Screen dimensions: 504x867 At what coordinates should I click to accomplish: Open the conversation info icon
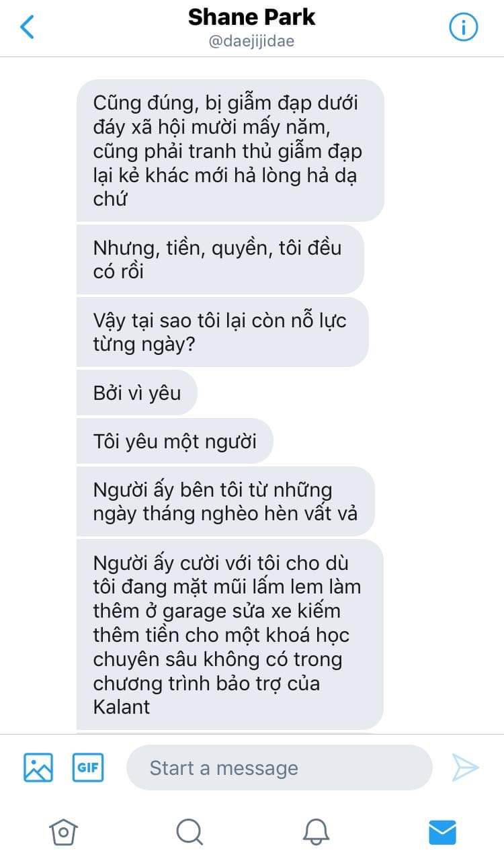click(463, 27)
